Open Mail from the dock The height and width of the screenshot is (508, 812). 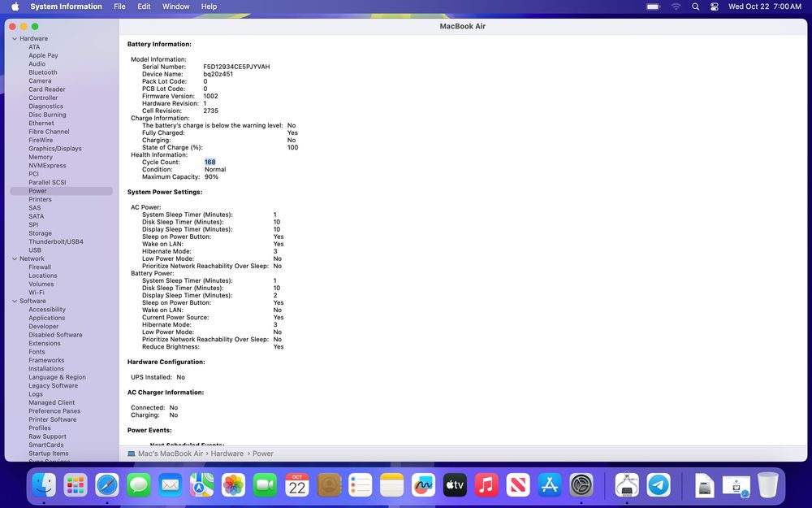(x=171, y=486)
